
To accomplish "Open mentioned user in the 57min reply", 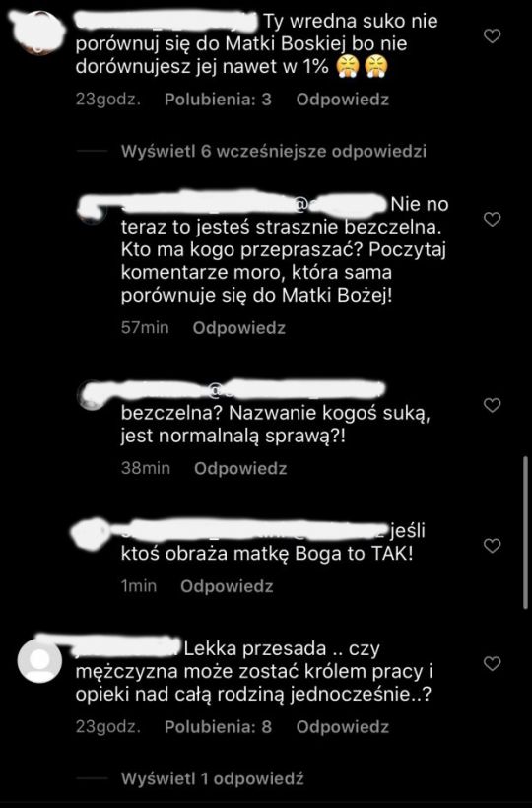I will pyautogui.click(x=340, y=205).
